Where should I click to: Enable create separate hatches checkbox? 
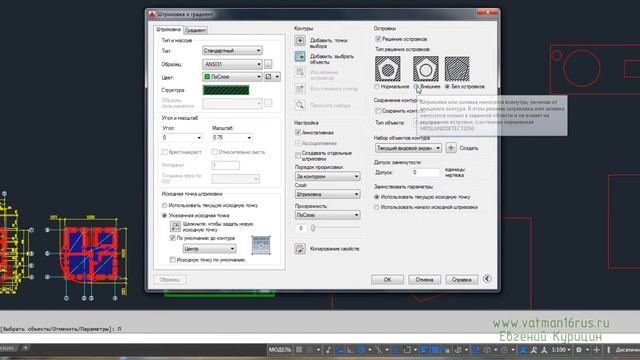coord(298,156)
